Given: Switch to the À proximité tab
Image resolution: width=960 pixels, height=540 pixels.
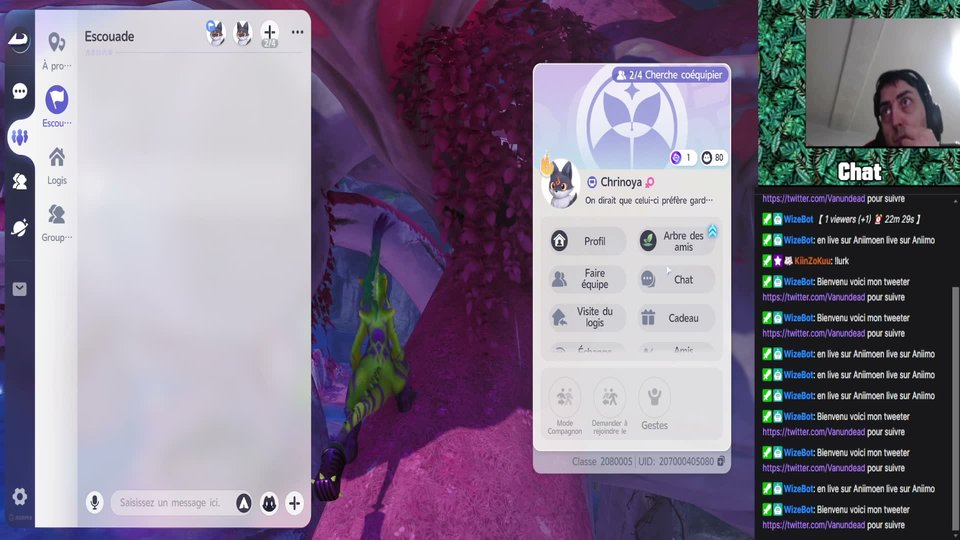Looking at the screenshot, I should (x=57, y=51).
